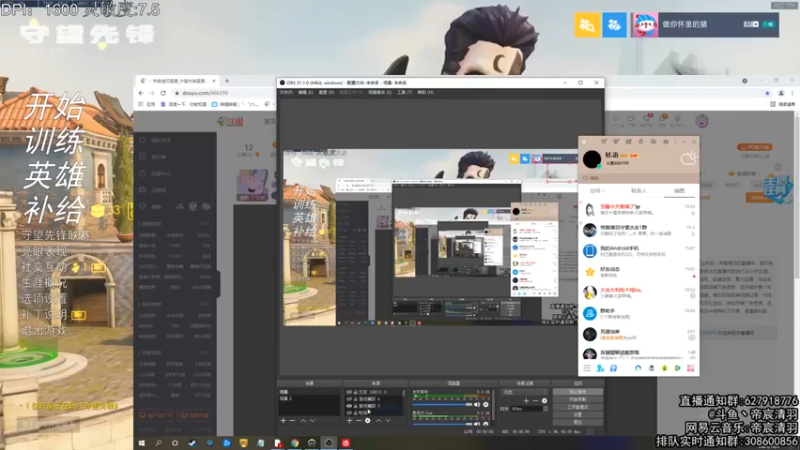This screenshot has width=800, height=450.
Task: Move the selected scene down in OBS
Action: click(x=313, y=420)
